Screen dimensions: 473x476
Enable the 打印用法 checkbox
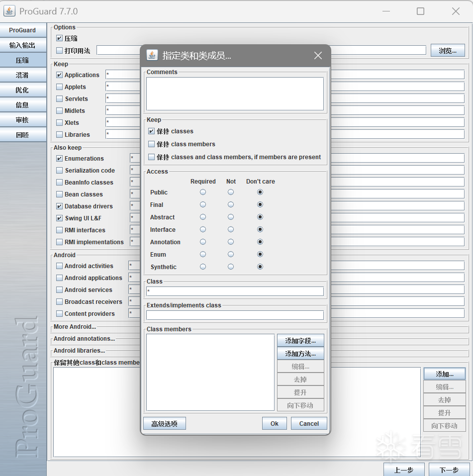click(x=60, y=50)
